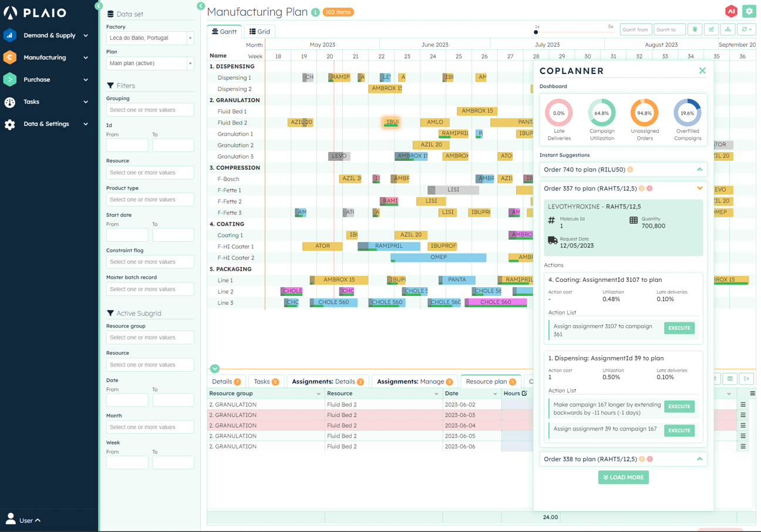Open the refresh dropdown in Gantt toolbar
Screen dimensions: 761x532
click(x=747, y=29)
